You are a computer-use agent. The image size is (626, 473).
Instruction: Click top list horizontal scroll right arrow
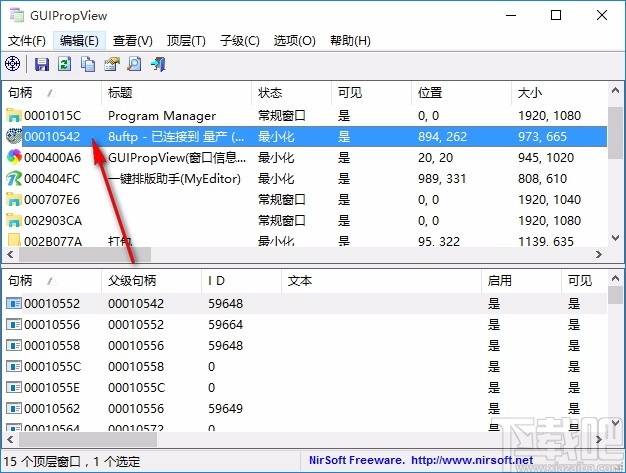pos(598,254)
